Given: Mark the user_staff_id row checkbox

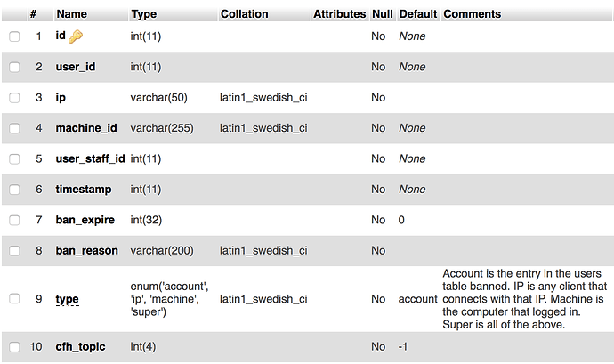Looking at the screenshot, I should 14,158.
